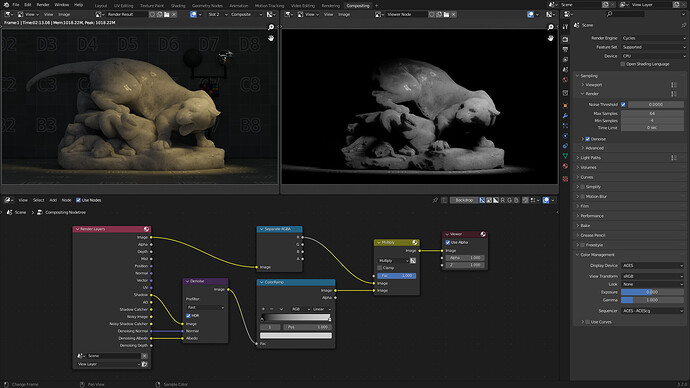Open the Particles properties tab
The width and height of the screenshot is (690, 388).
(565, 126)
